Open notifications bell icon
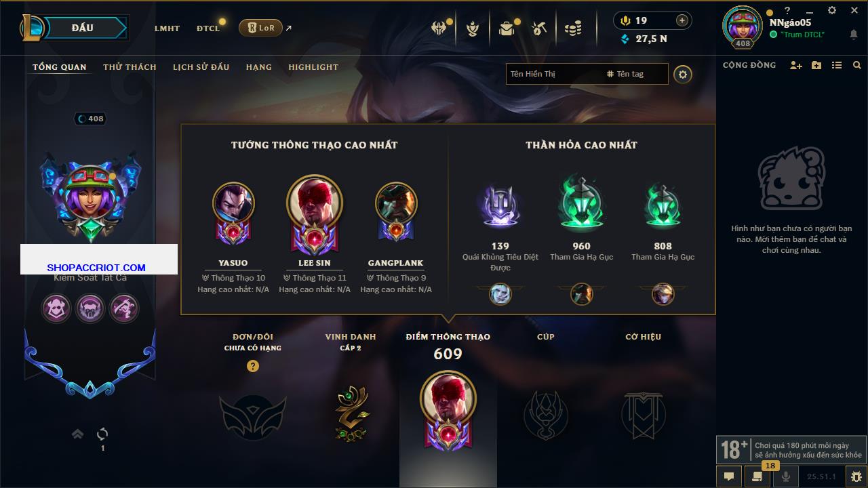Viewport: 868px width, 488px height. tap(854, 35)
